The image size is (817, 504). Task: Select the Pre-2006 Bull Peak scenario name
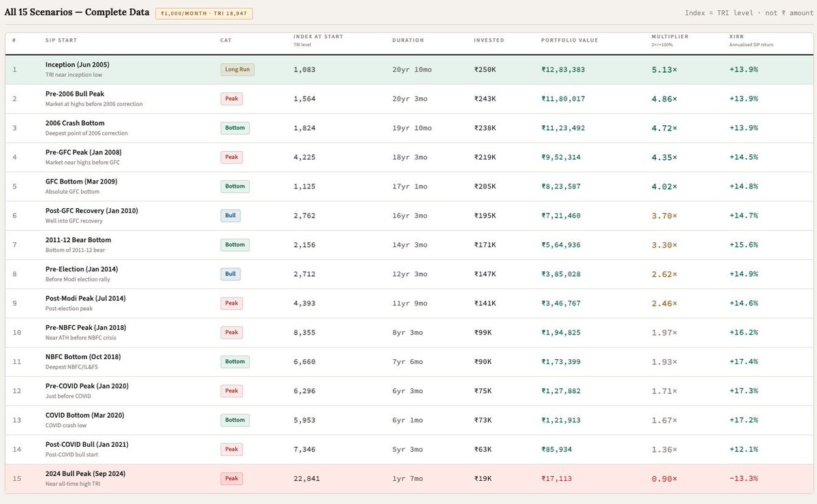tap(75, 94)
